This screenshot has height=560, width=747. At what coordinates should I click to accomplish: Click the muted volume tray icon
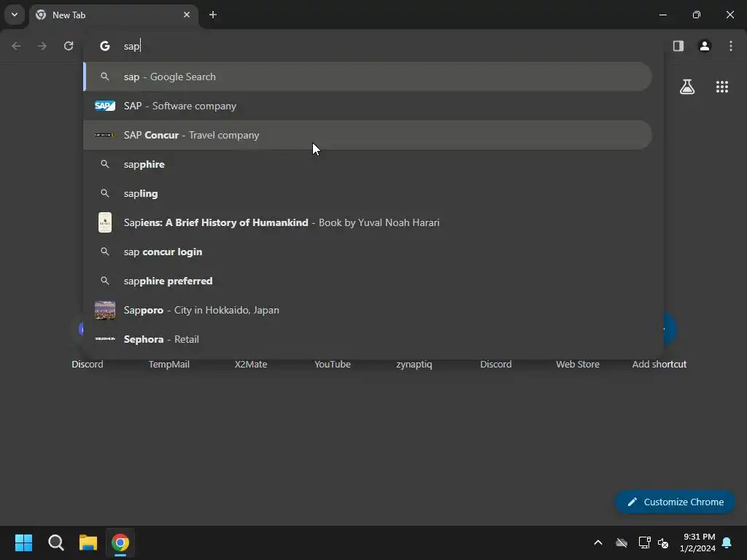click(663, 542)
